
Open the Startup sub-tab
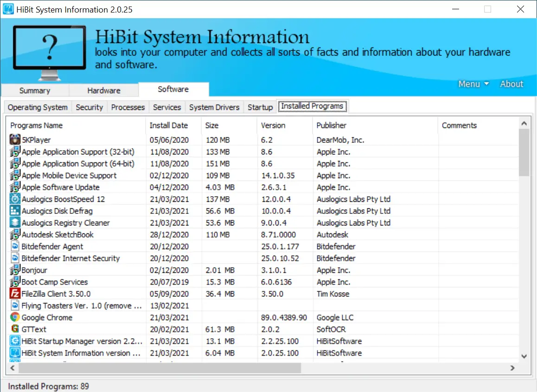[260, 107]
